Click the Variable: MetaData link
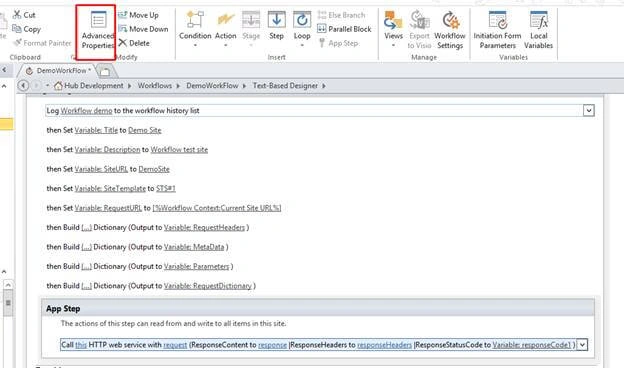The height and width of the screenshot is (368, 624). pos(194,247)
